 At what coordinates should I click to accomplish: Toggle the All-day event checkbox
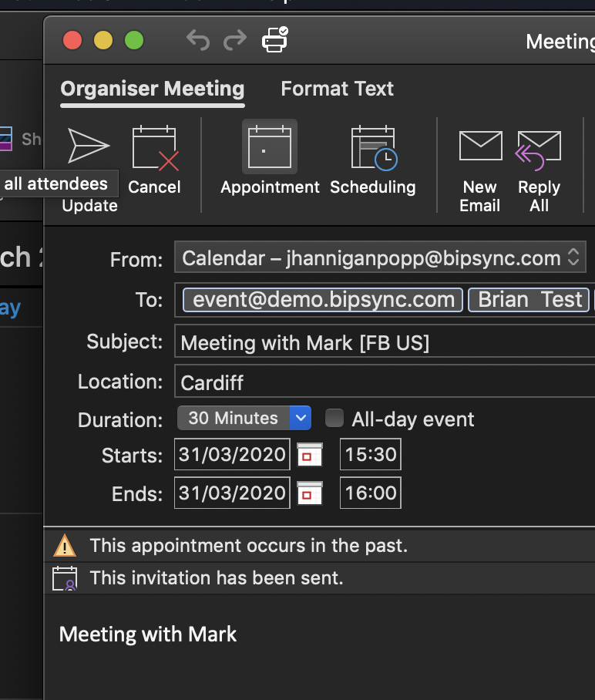tap(334, 419)
